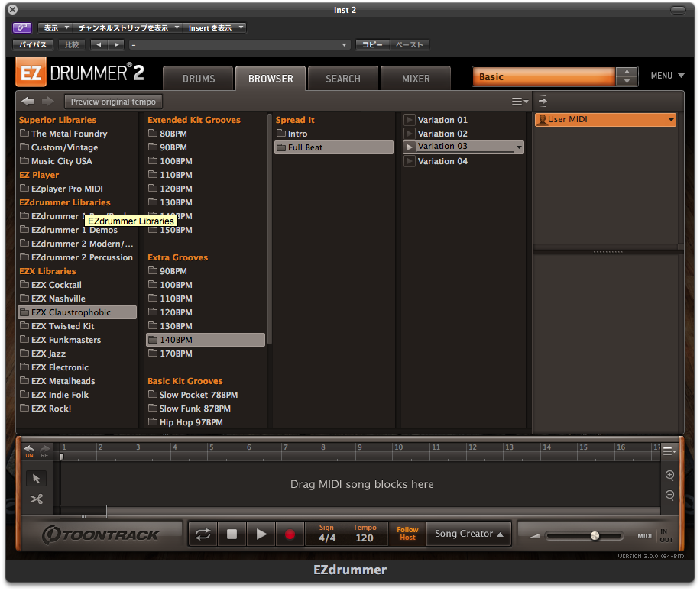This screenshot has width=700, height=591.
Task: Select the Full Beat folder
Action: coord(334,147)
